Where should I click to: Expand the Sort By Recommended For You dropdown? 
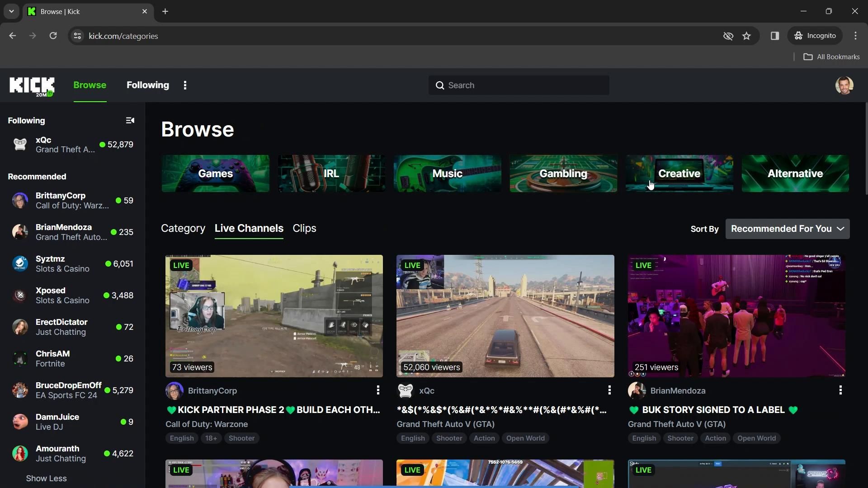787,229
